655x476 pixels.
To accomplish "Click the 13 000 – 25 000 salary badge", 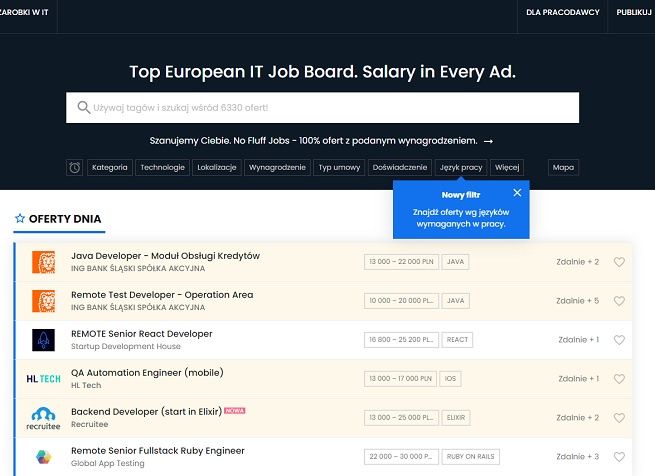I will 401,417.
